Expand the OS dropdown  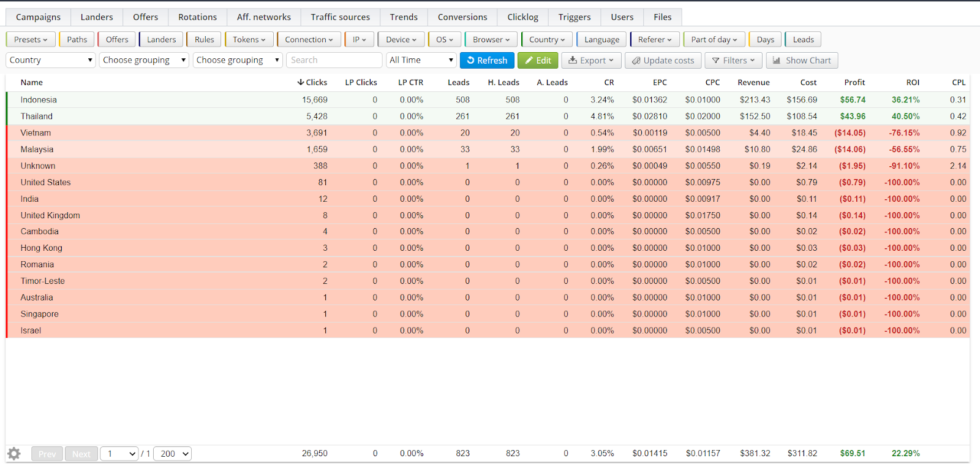pyautogui.click(x=445, y=40)
